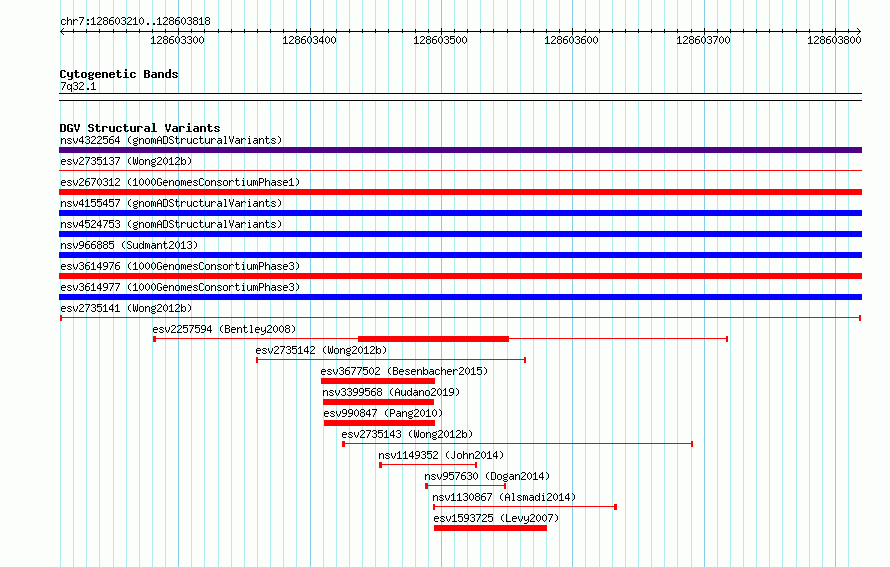Click ruler position 128603300

[x=178, y=40]
